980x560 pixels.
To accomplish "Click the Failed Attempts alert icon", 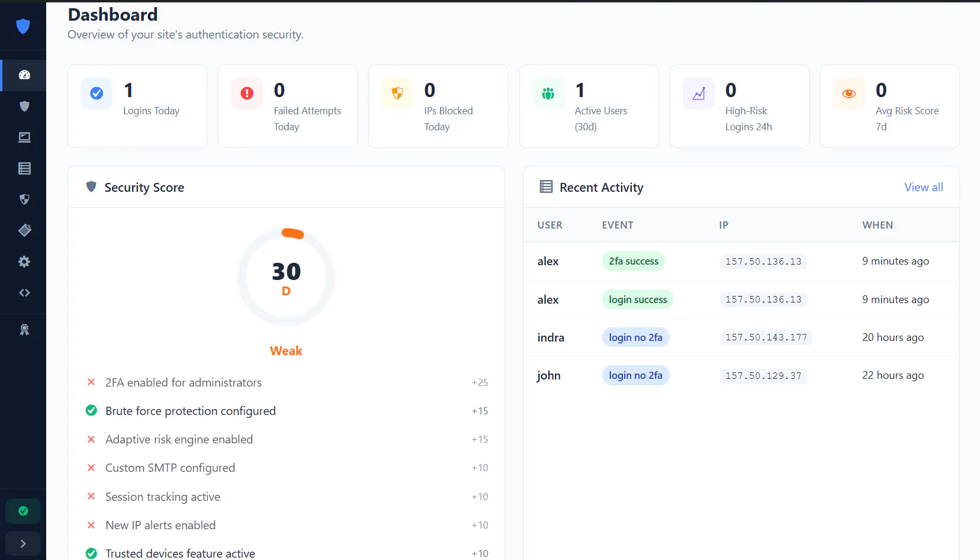I will (x=247, y=94).
